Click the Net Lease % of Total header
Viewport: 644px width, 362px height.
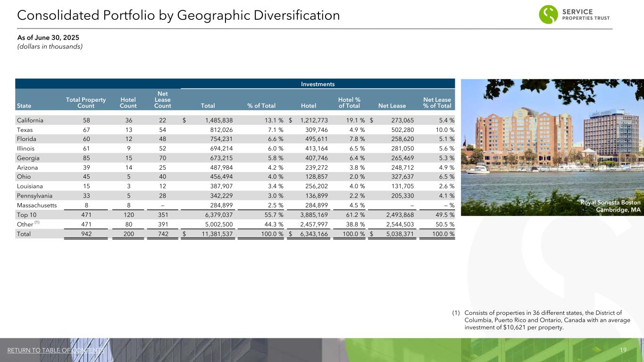point(437,103)
